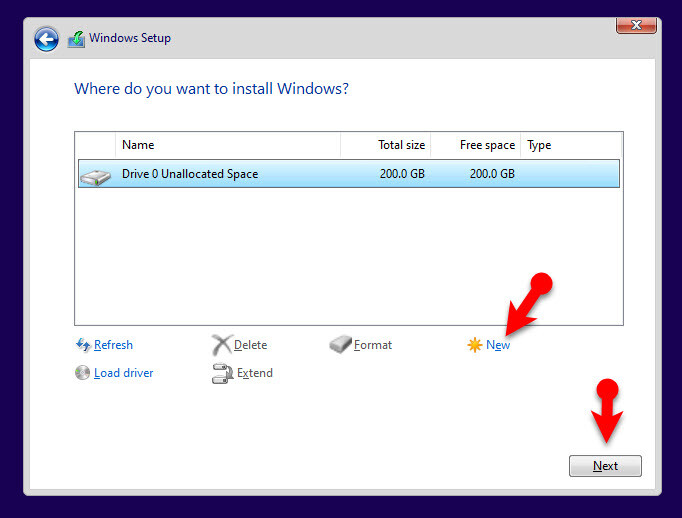
Task: Go back using the blue arrow button
Action: point(47,39)
